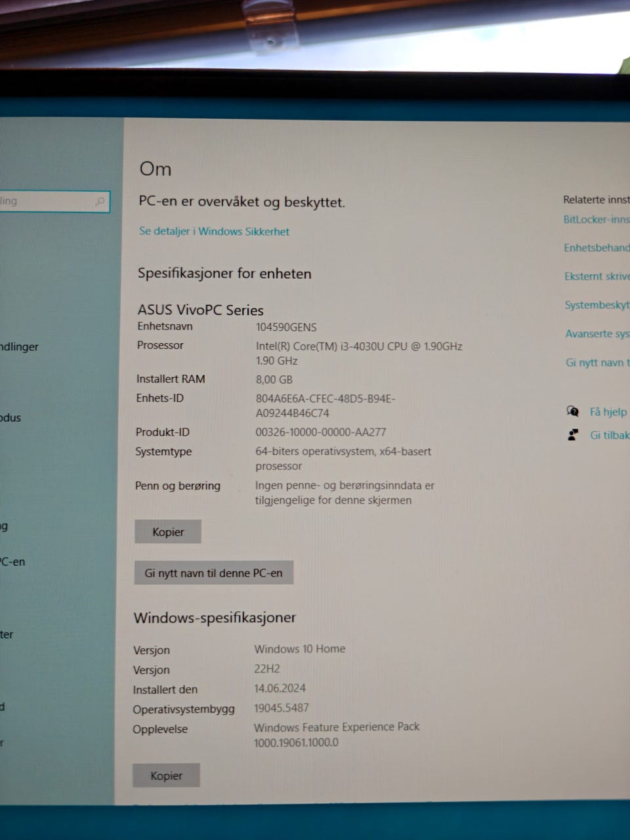Click the Operativsystembygg label

pyautogui.click(x=184, y=709)
